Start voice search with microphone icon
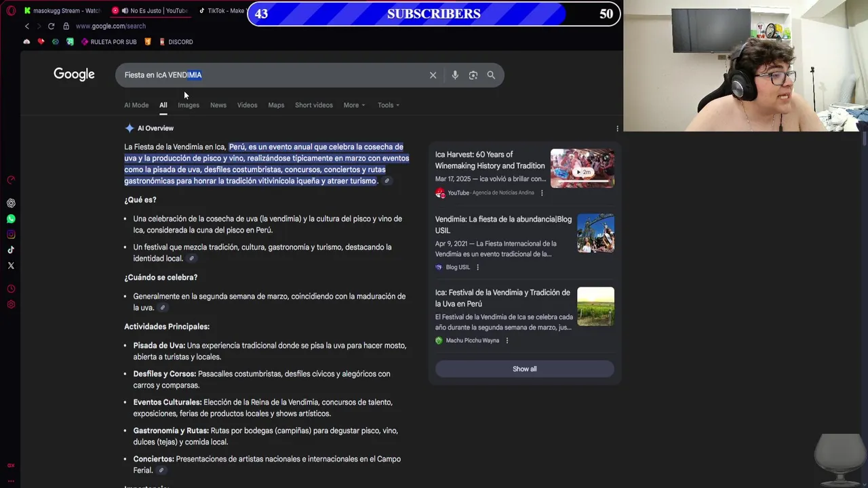The height and width of the screenshot is (488, 868). [x=455, y=75]
